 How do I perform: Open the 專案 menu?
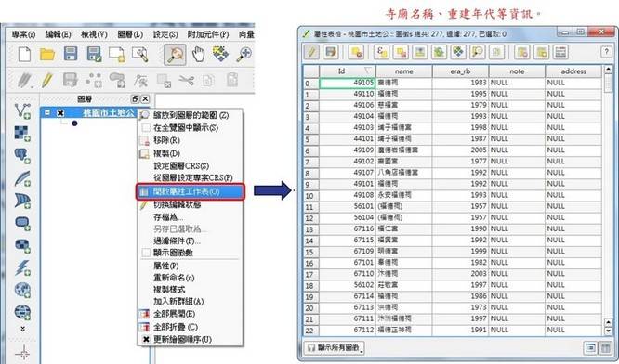23,34
